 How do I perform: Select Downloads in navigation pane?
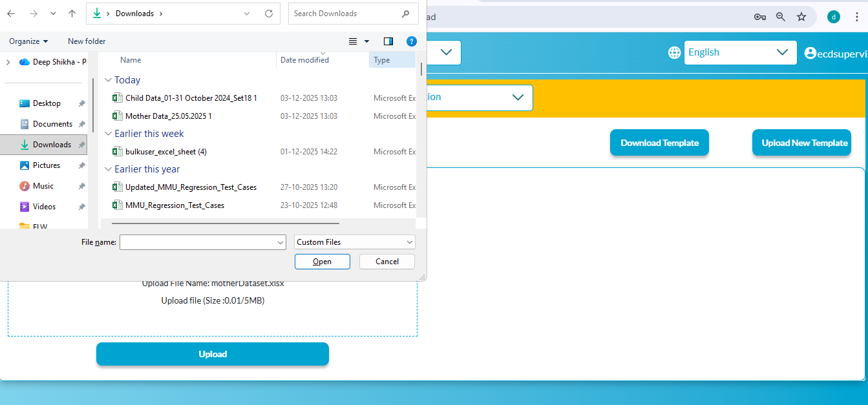point(52,145)
